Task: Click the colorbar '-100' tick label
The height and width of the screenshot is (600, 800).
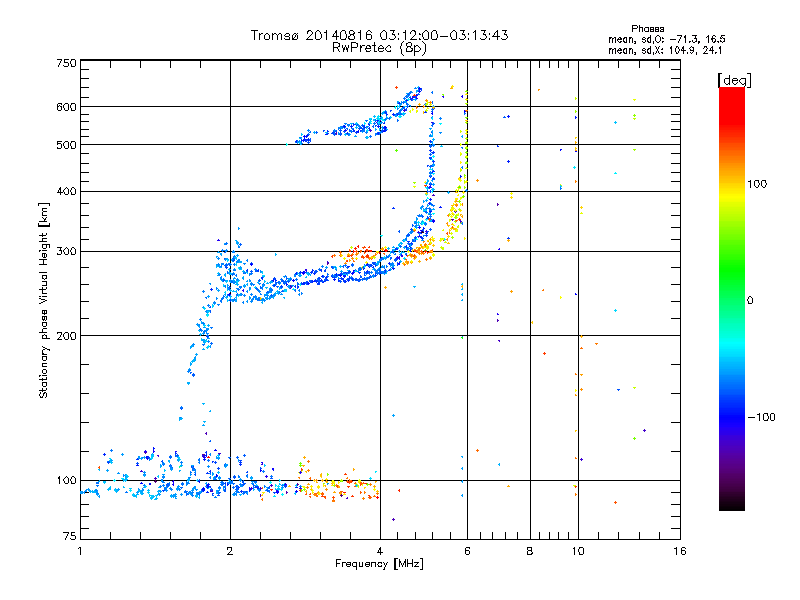Action: [x=761, y=417]
